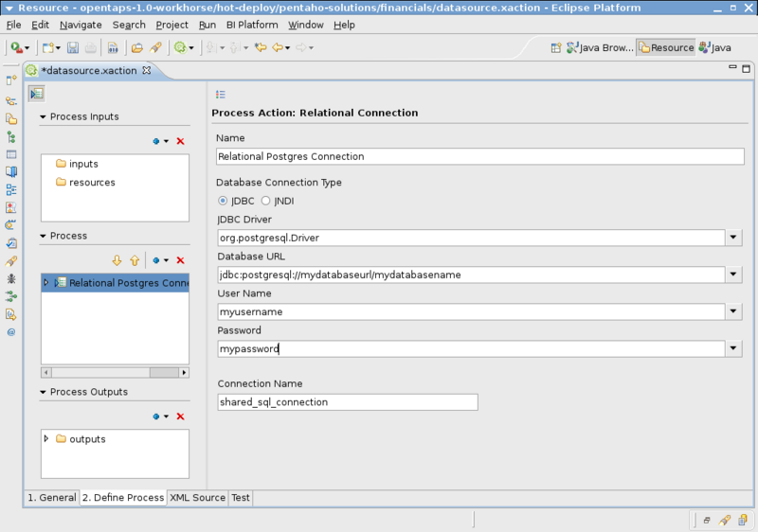Expand the Relational Postgres Connection node

46,283
